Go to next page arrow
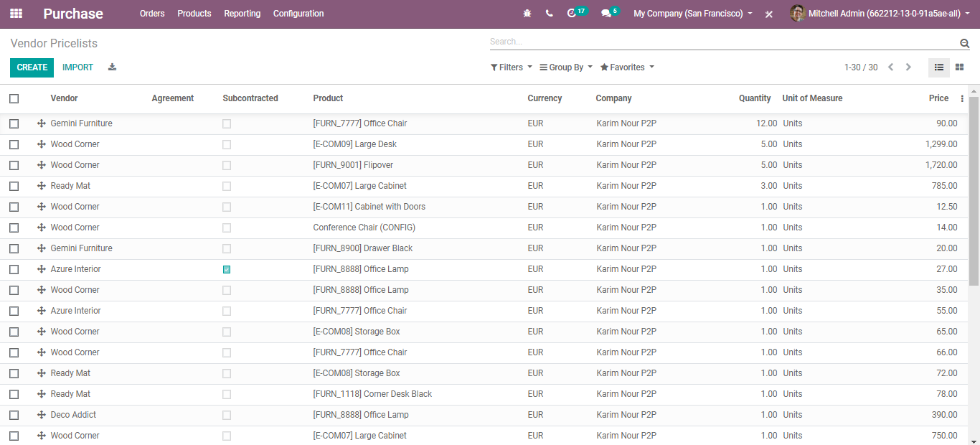The height and width of the screenshot is (445, 980). tap(908, 67)
